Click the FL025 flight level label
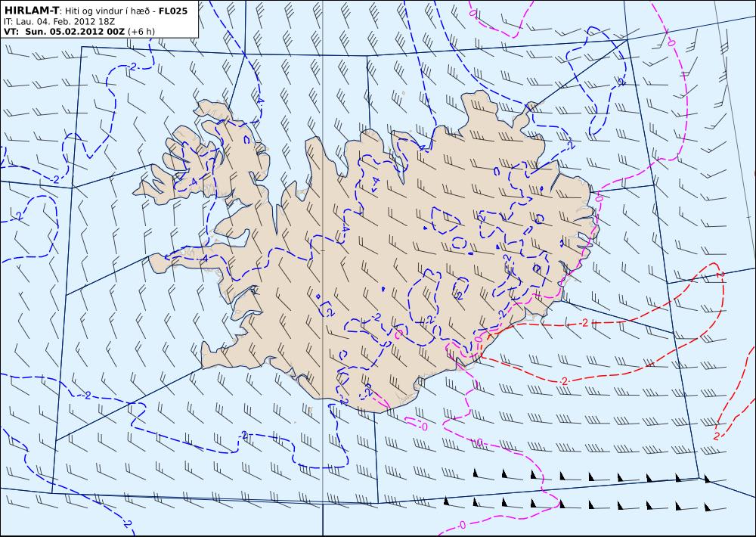Screen dimensions: 756x537 point(173,10)
